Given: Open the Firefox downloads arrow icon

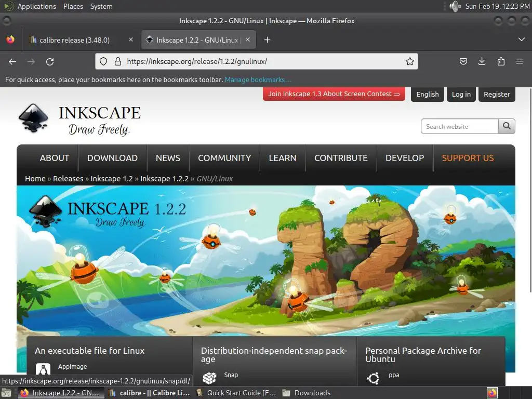Looking at the screenshot, I should (x=482, y=61).
